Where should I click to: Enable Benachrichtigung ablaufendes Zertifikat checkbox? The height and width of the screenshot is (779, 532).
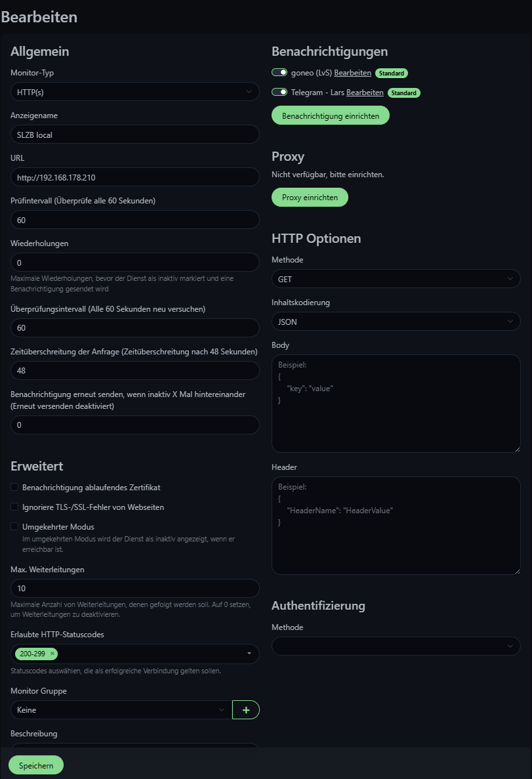(14, 488)
